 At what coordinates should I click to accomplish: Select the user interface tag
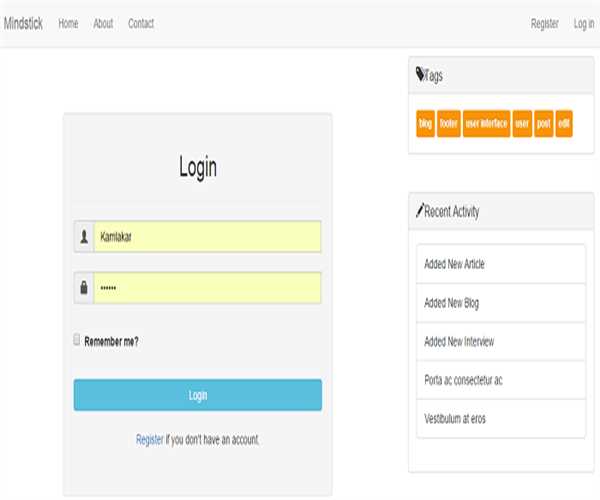486,124
